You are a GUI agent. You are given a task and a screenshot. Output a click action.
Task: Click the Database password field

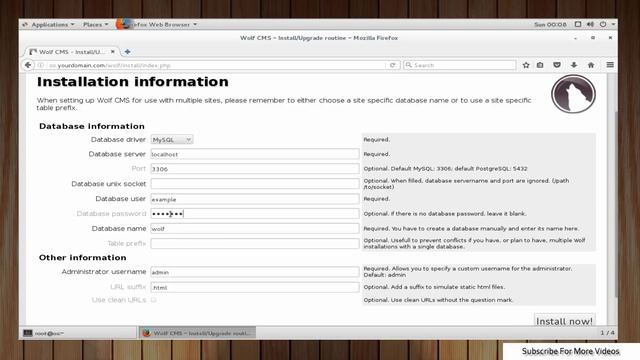pos(255,213)
